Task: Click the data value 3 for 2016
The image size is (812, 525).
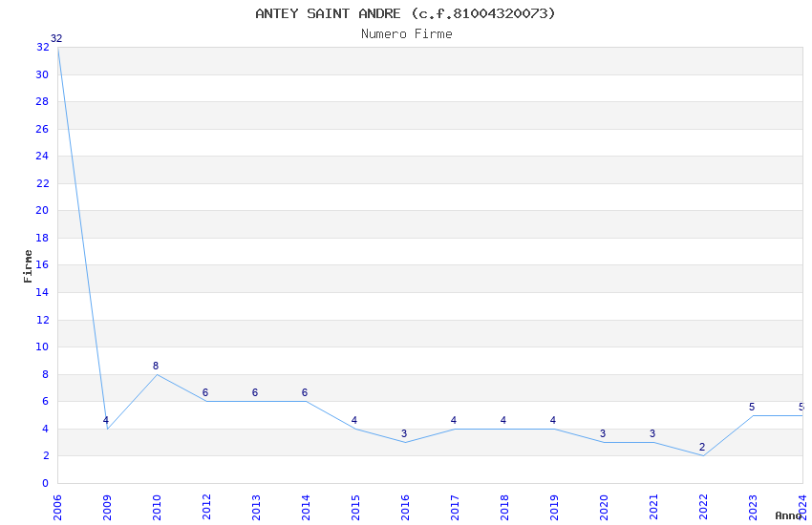Action: [404, 433]
